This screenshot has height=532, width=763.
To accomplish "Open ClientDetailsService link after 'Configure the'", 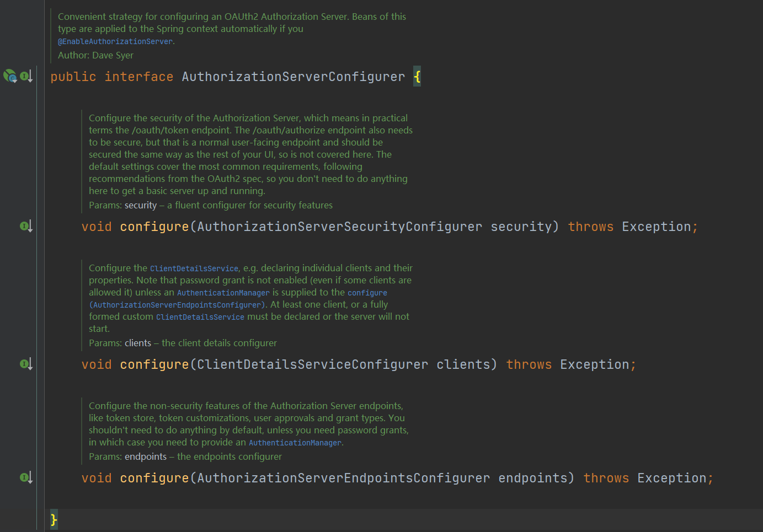I will 194,268.
